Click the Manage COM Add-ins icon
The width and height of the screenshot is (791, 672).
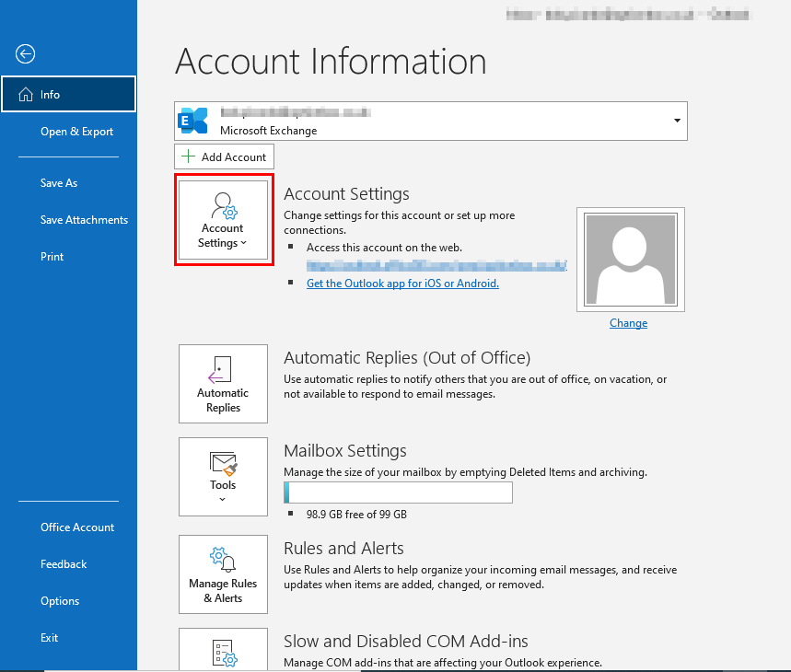click(223, 652)
